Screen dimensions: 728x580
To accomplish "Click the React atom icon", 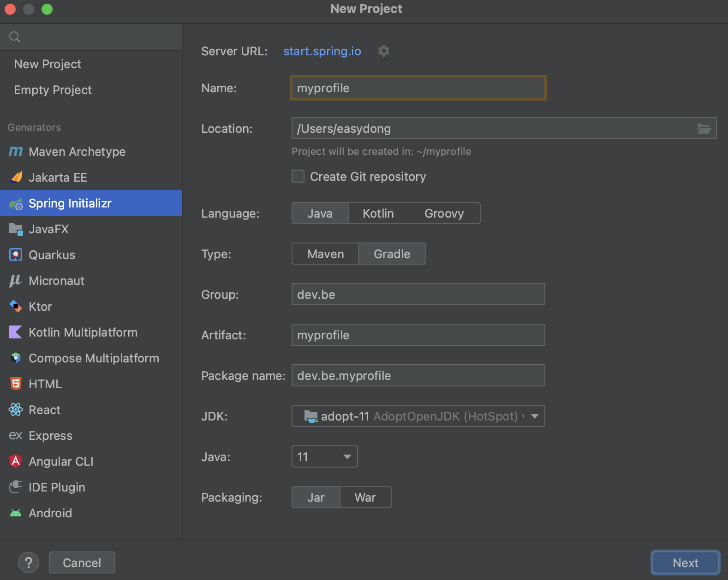I will (x=16, y=409).
